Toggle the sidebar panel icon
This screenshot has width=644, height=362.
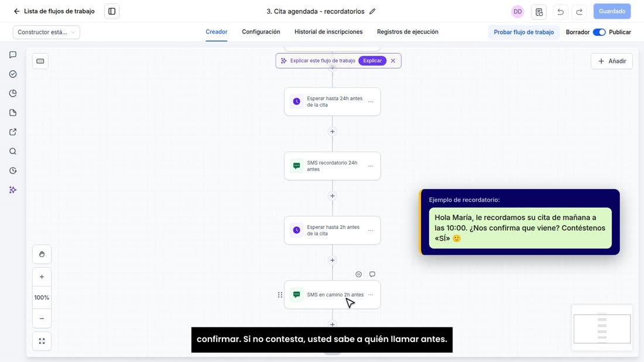click(112, 12)
